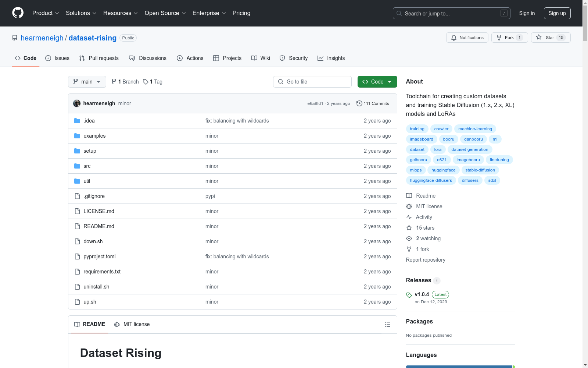The height and width of the screenshot is (368, 588).
Task: Click the src folder icon
Action: pos(77,166)
